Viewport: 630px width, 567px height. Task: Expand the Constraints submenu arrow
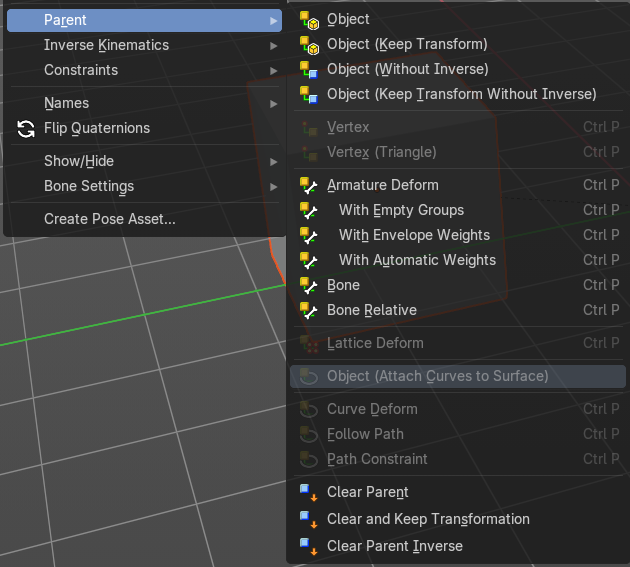pos(274,71)
